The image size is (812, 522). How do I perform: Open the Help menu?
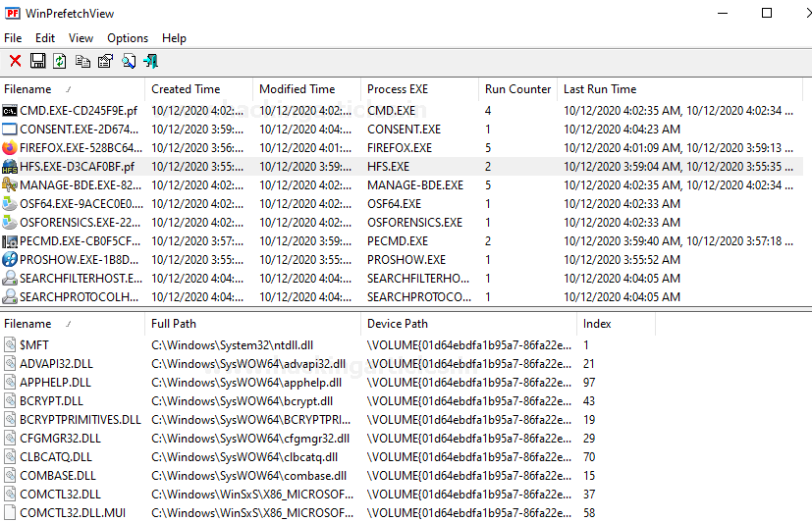174,38
